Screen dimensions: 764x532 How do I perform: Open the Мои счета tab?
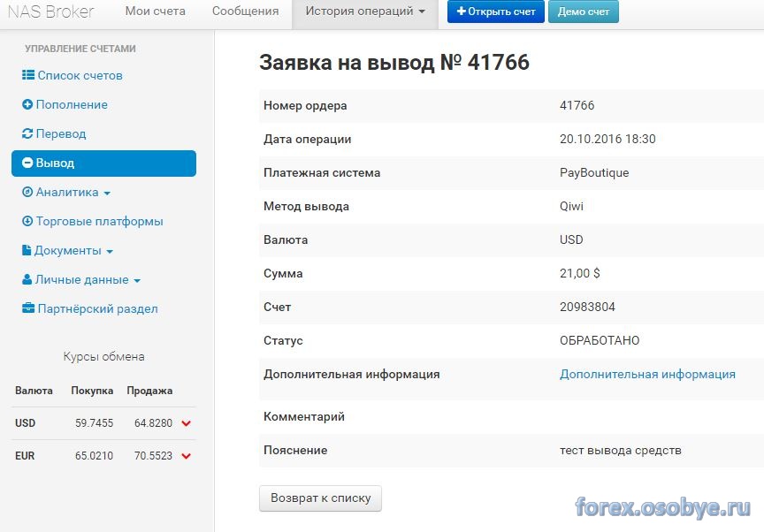pyautogui.click(x=156, y=11)
